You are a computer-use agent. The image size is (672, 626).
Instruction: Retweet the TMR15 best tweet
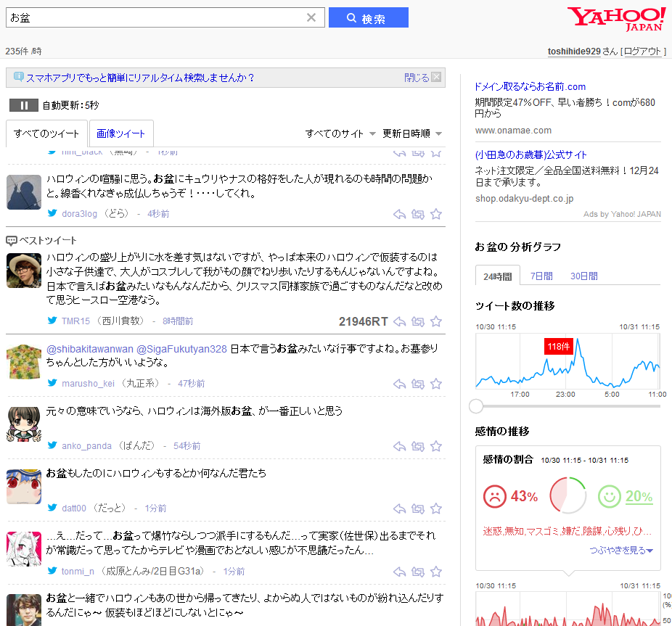pos(417,321)
